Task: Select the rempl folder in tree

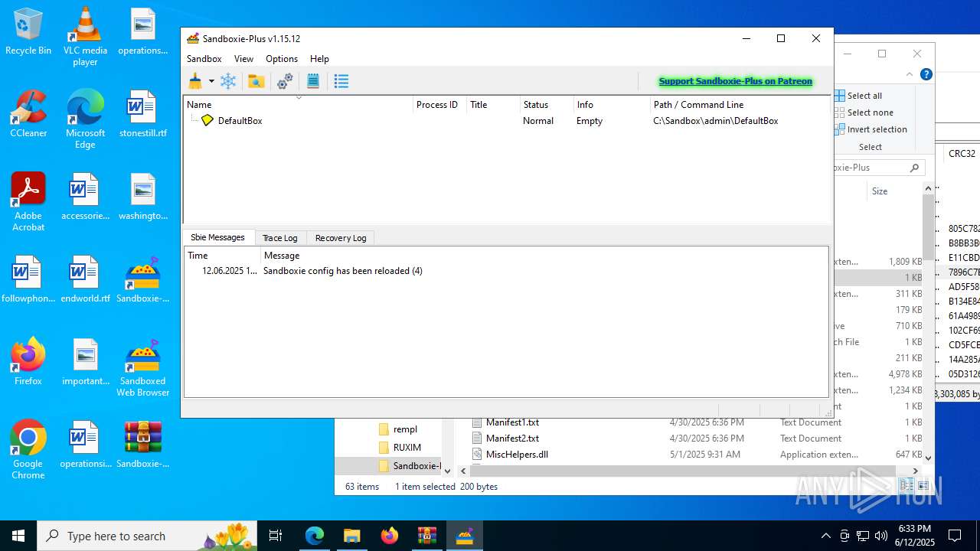Action: [405, 429]
